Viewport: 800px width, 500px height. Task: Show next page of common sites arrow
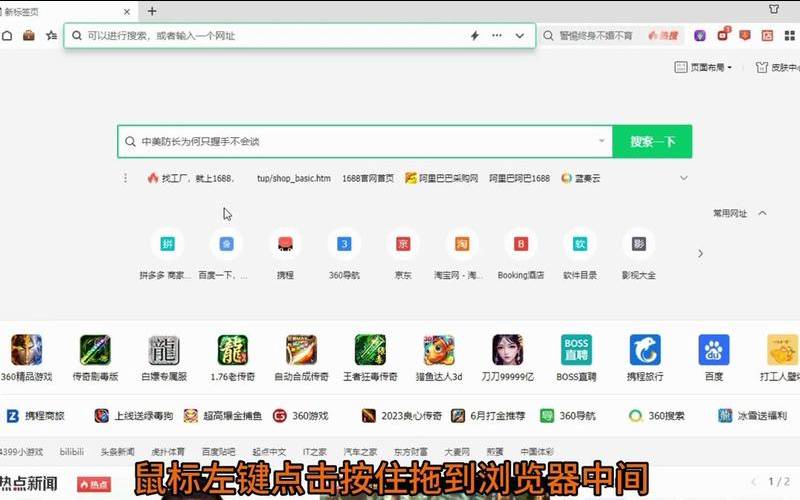[701, 254]
